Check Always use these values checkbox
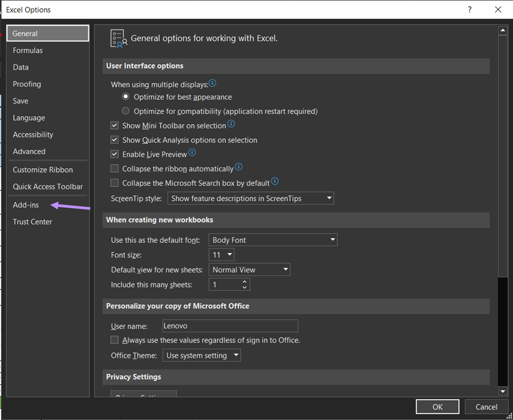The height and width of the screenshot is (420, 513). 114,340
